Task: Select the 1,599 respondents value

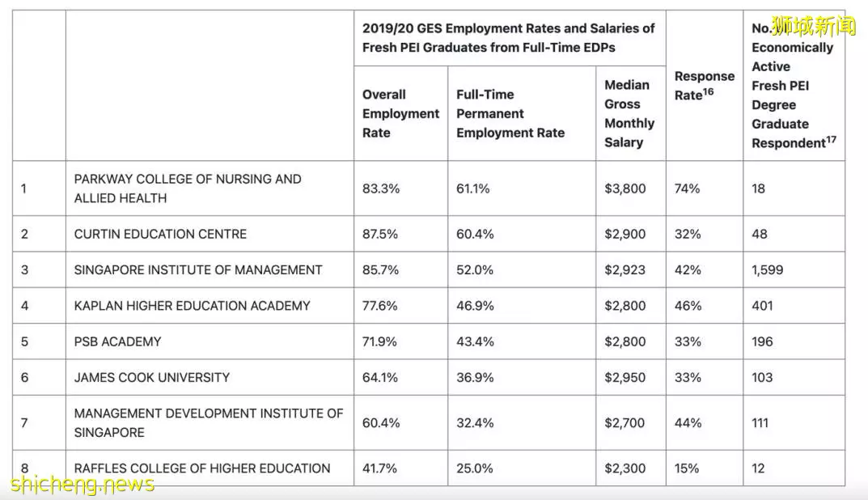Action: click(x=767, y=269)
